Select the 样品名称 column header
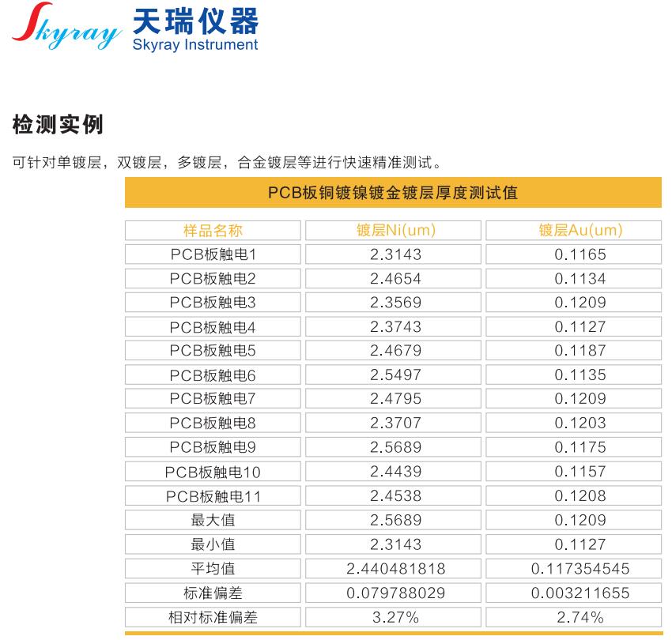 point(213,231)
